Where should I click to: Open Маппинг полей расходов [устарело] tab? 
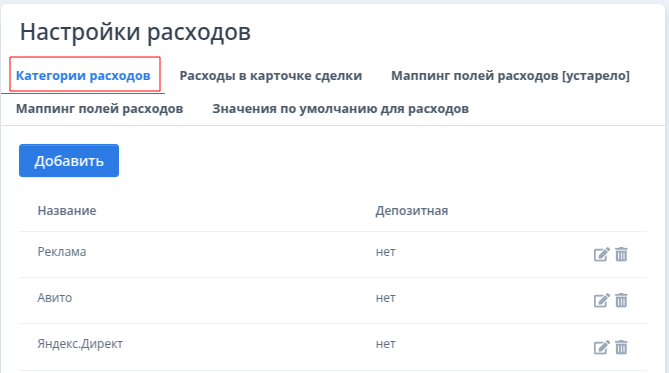(510, 76)
